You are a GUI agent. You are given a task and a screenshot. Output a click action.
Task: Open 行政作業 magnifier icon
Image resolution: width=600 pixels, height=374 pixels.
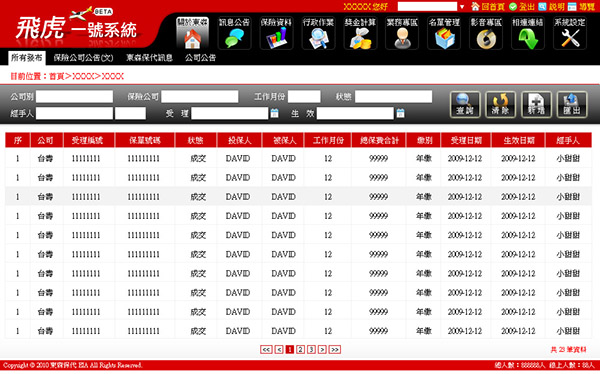point(318,33)
